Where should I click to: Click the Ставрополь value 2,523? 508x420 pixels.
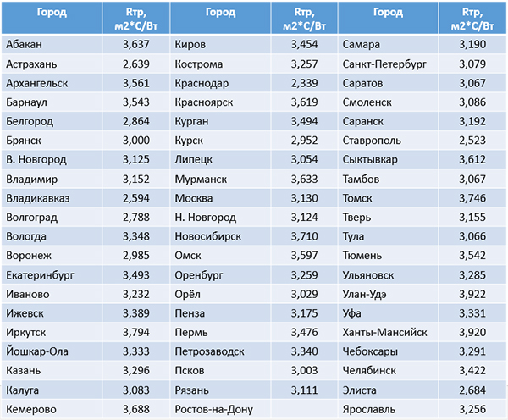(x=472, y=141)
